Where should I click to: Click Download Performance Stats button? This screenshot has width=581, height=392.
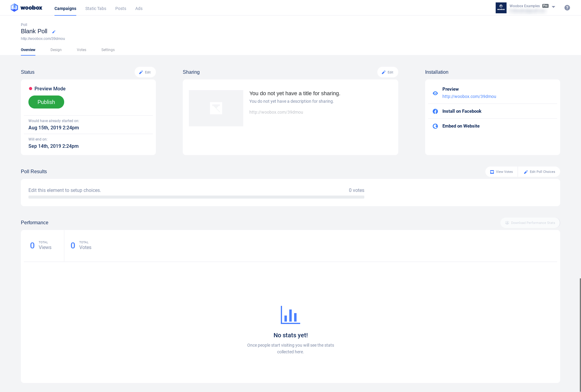click(530, 223)
